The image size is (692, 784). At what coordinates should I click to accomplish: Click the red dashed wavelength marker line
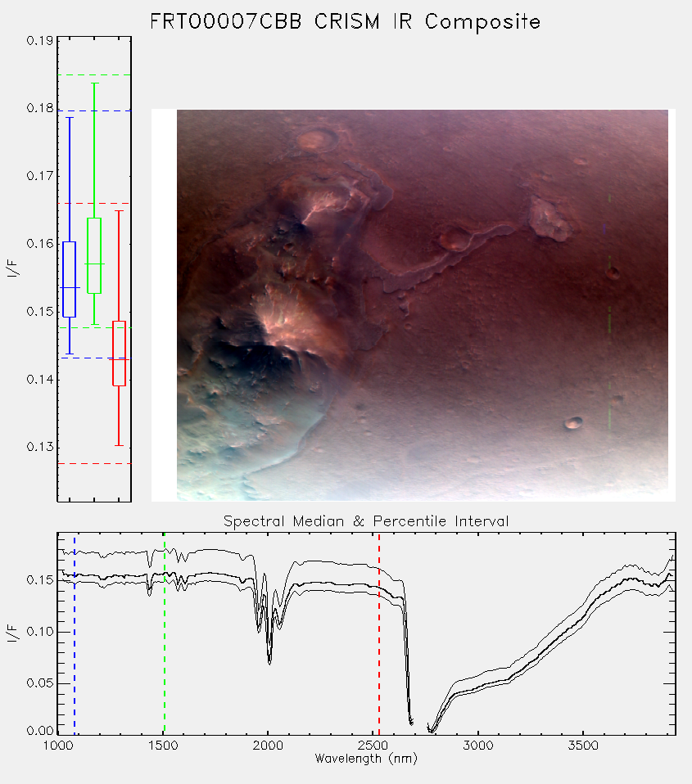pyautogui.click(x=379, y=633)
